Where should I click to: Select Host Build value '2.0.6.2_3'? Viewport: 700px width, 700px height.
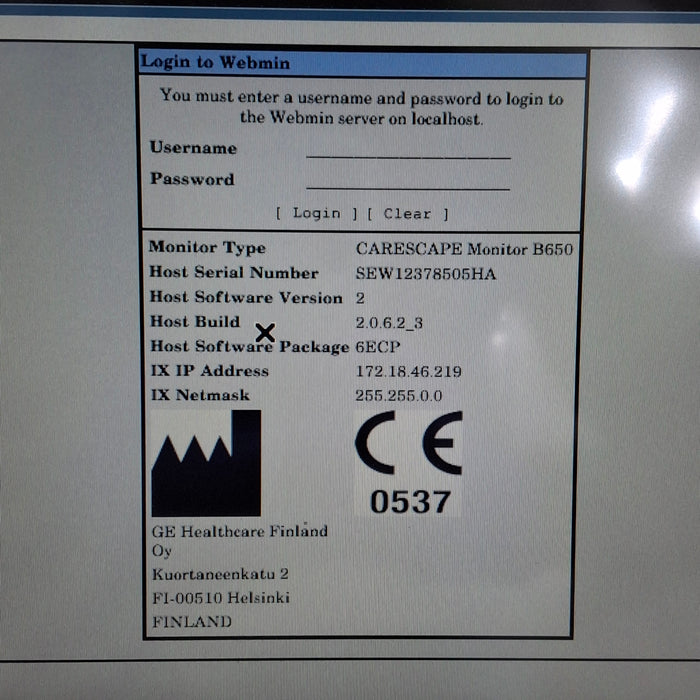click(389, 322)
